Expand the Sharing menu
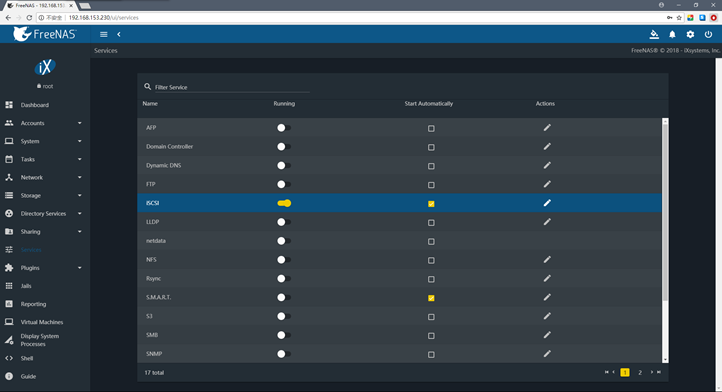 (x=44, y=232)
